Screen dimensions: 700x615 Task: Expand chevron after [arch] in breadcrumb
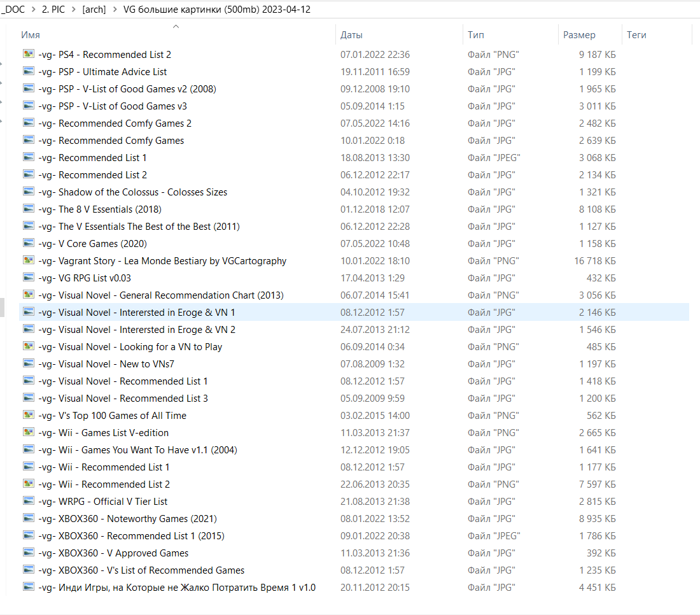(x=115, y=10)
